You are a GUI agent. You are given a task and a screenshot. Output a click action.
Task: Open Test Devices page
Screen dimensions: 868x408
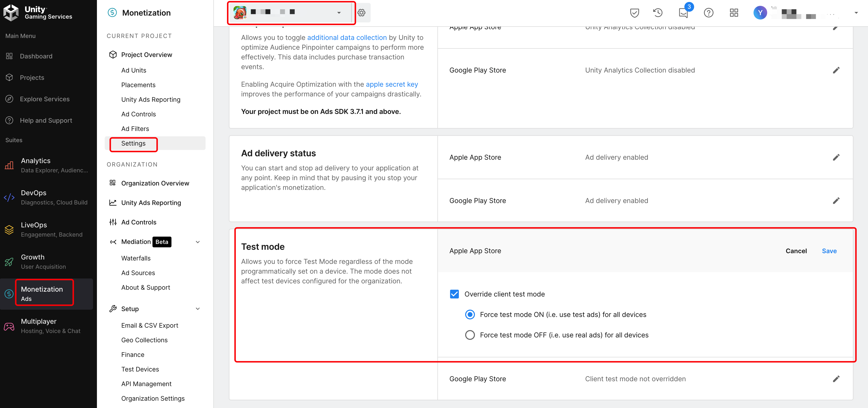140,369
